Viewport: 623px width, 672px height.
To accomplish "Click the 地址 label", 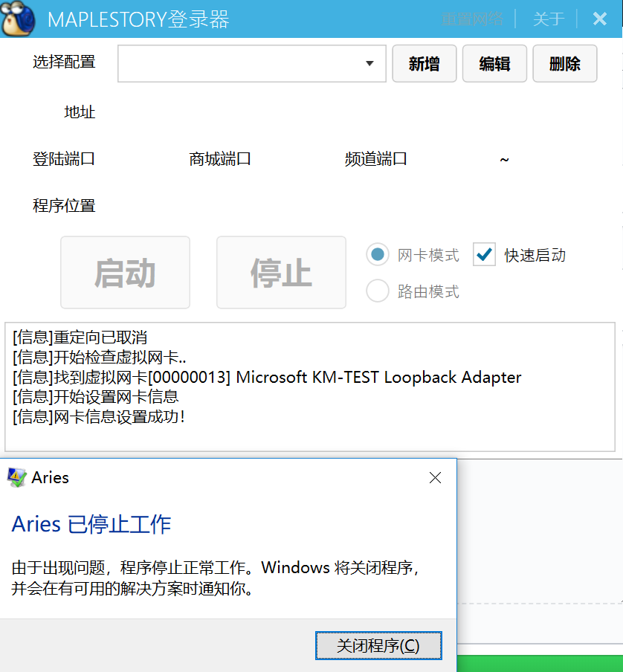I will tap(80, 112).
